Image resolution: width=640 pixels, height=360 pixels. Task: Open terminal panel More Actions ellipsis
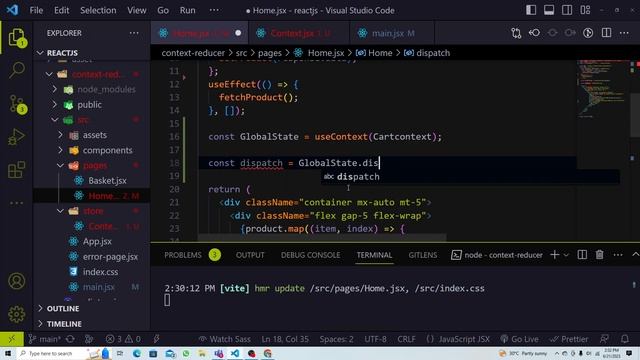tap(618, 255)
